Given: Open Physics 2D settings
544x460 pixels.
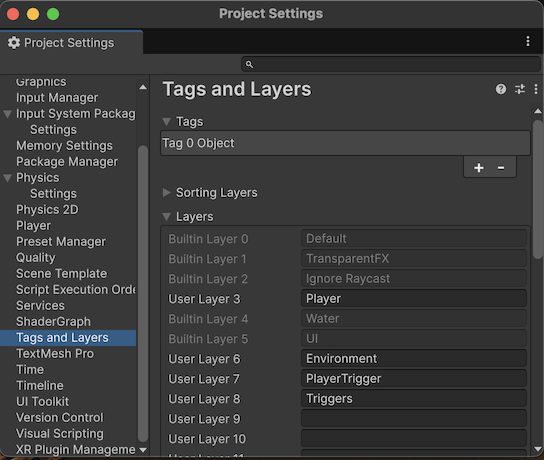Looking at the screenshot, I should pos(47,210).
